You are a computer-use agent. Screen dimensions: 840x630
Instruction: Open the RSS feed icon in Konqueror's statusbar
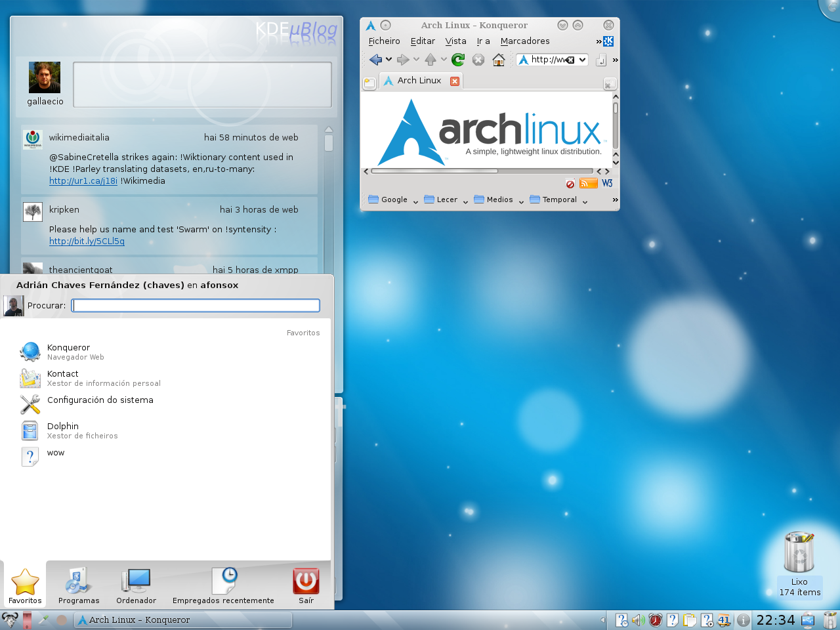pos(588,183)
